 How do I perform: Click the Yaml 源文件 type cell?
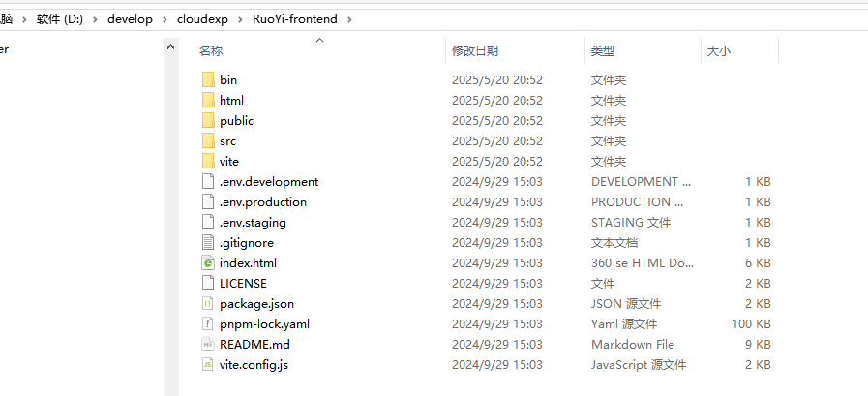[x=624, y=324]
